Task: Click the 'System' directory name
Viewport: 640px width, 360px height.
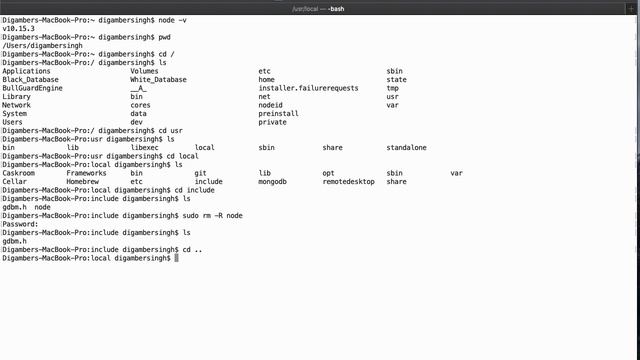Action: click(x=14, y=113)
